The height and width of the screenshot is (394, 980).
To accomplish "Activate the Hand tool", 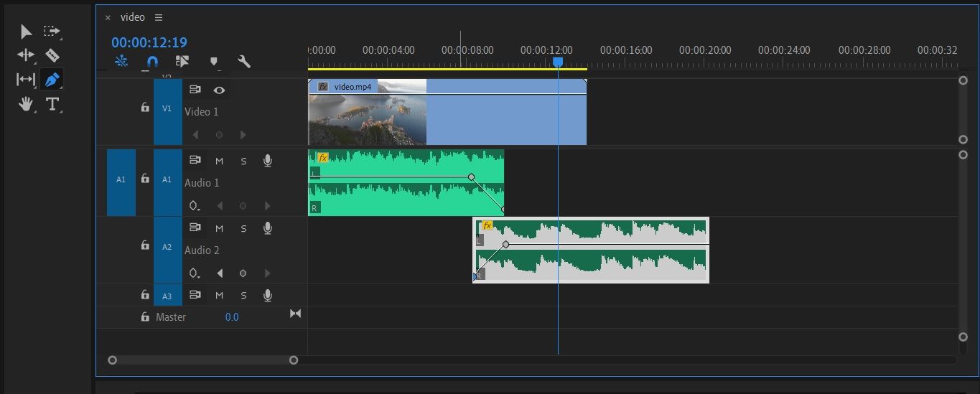I will point(27,104).
